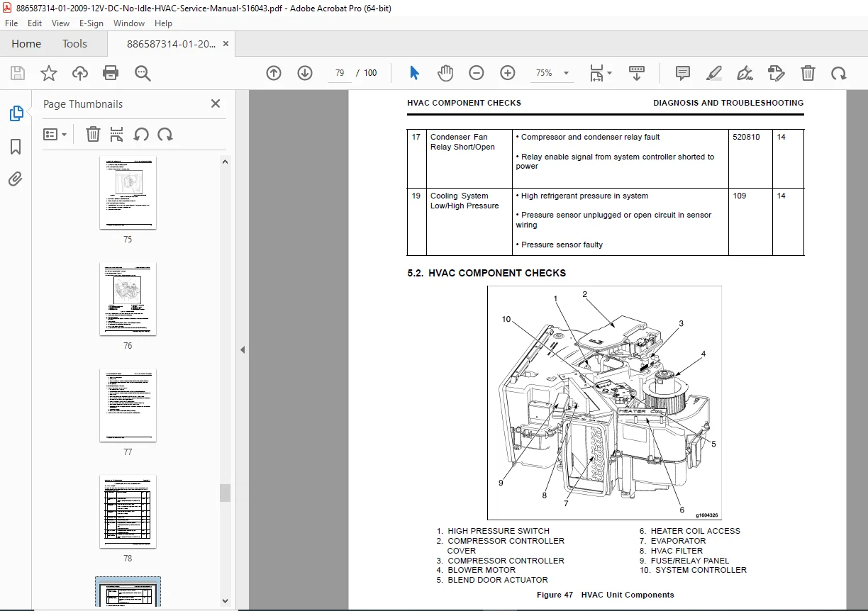
Task: Select the 886587314-01-20... document tab
Action: [171, 44]
